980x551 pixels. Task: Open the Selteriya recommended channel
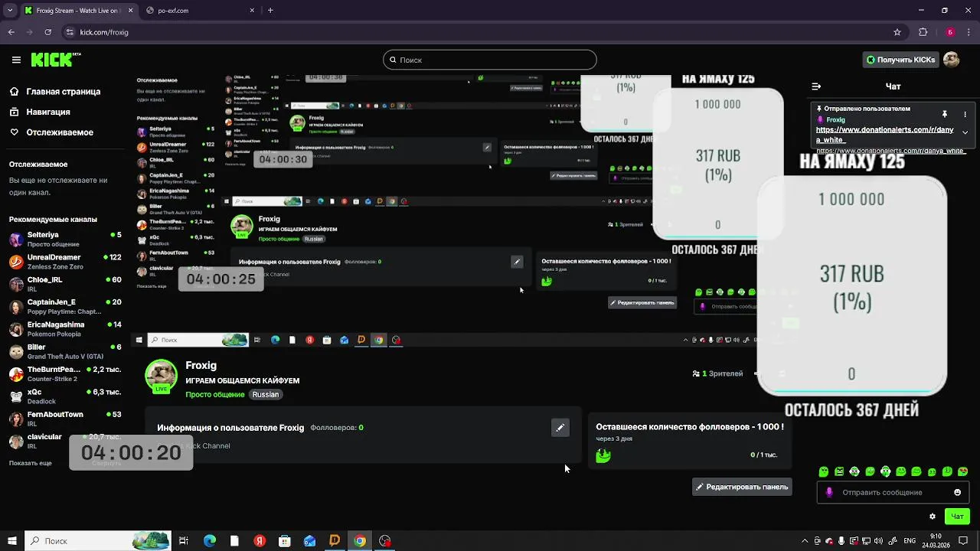[65, 239]
